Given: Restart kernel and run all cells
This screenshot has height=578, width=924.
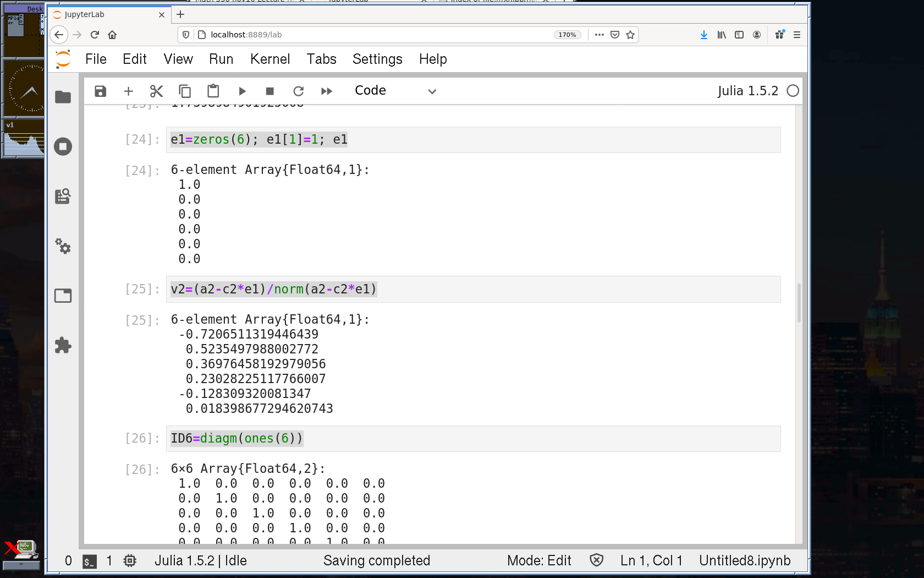Looking at the screenshot, I should 327,91.
